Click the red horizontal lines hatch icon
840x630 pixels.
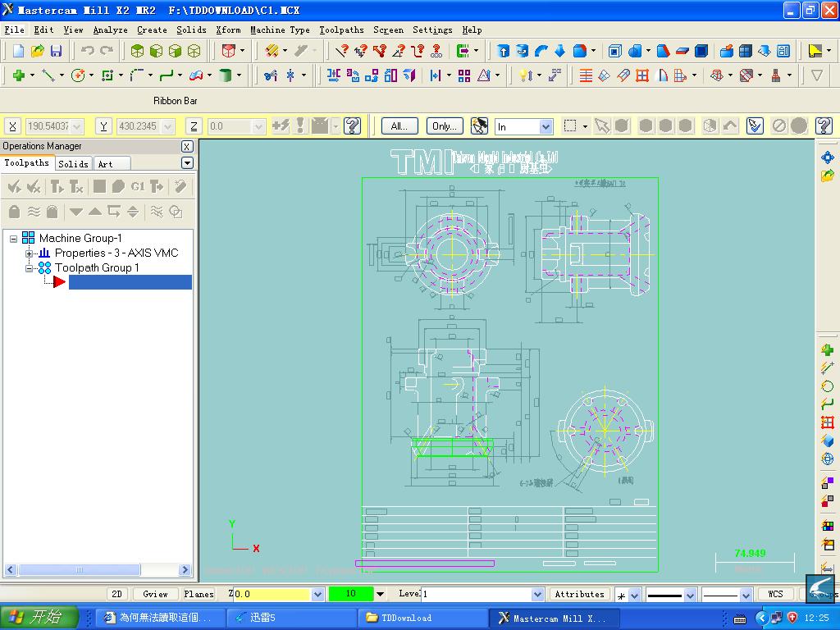(x=586, y=75)
